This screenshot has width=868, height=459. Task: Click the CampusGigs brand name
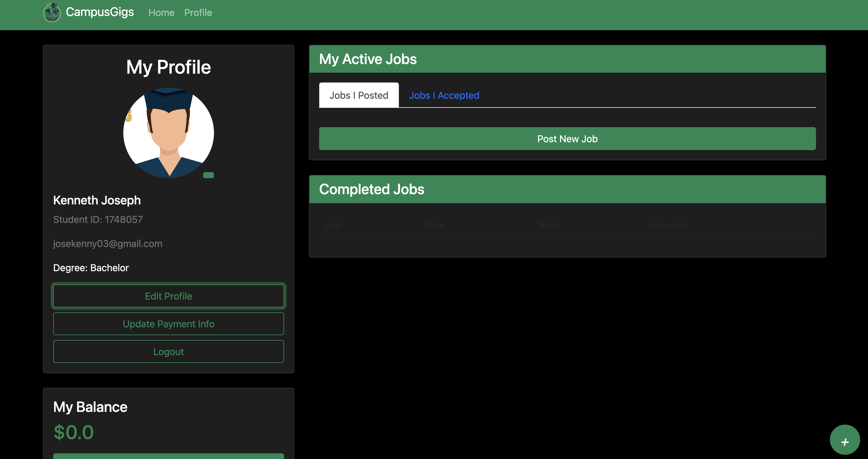100,12
